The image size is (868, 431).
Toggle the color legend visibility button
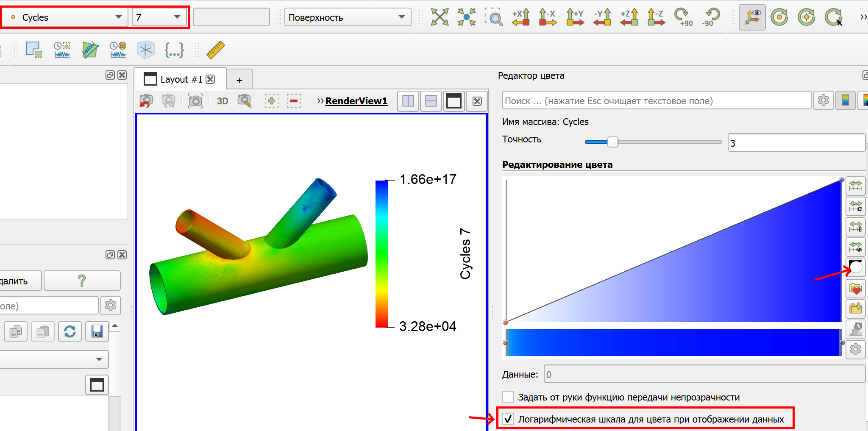pyautogui.click(x=846, y=100)
